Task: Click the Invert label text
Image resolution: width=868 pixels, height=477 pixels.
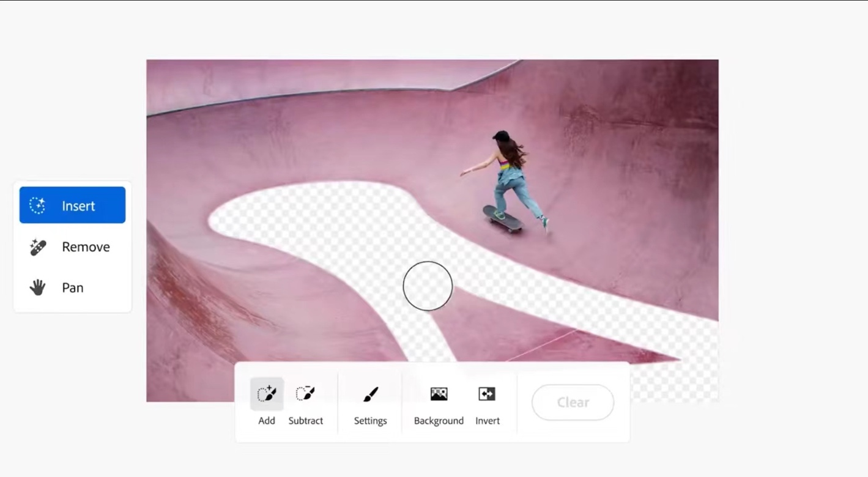Action: (488, 421)
